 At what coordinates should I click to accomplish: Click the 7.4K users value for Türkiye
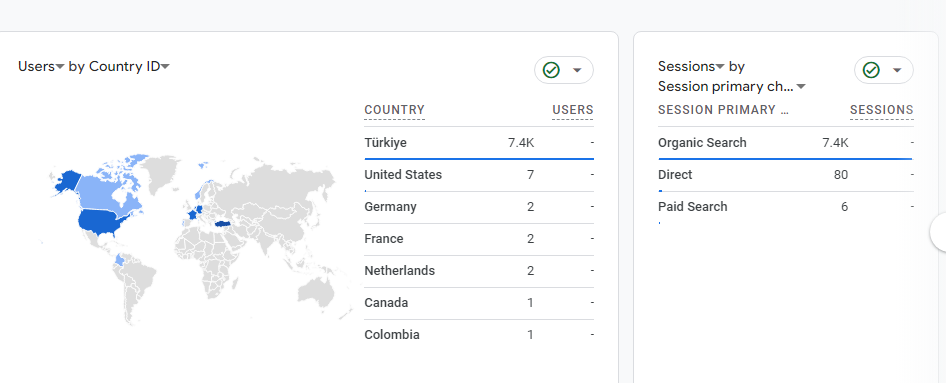(x=521, y=143)
